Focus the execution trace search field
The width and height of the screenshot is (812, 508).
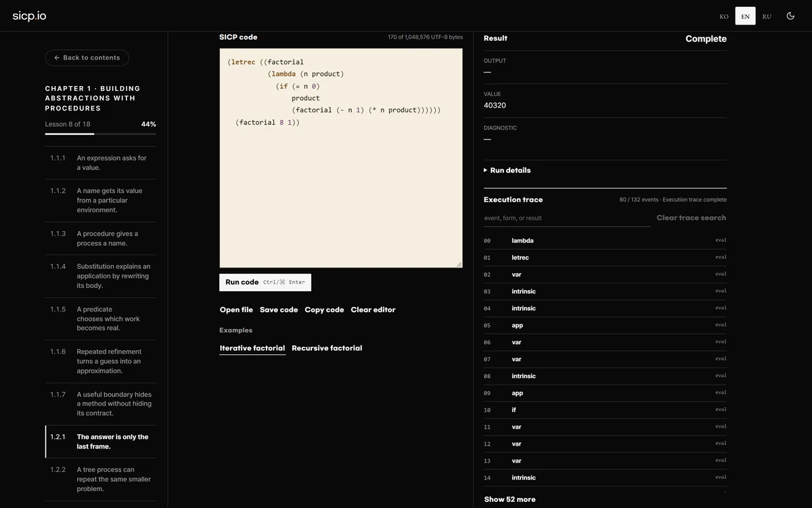click(x=567, y=218)
